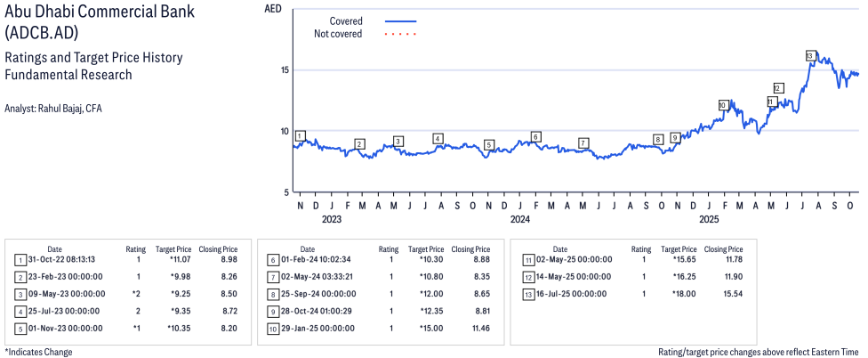Click chart marker 13 near the price peak

[809, 55]
